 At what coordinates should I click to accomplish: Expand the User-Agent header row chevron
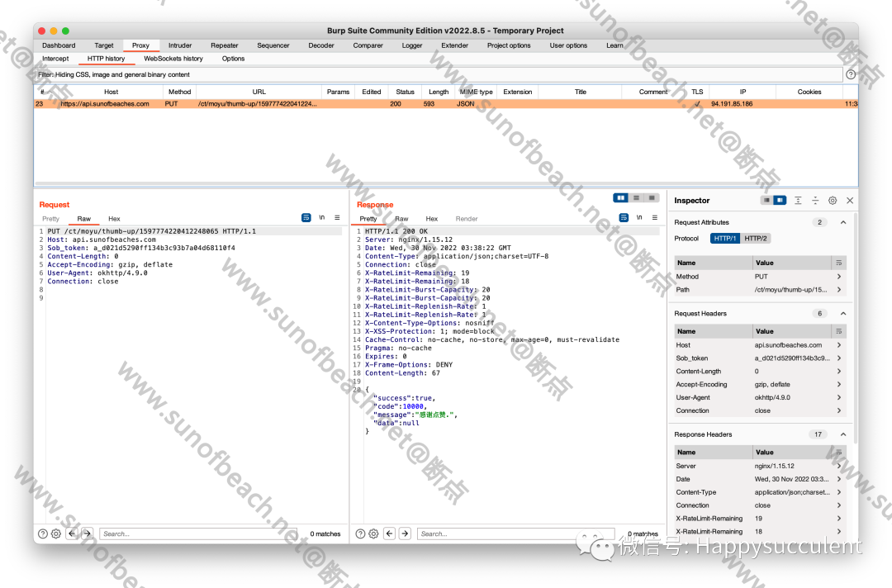[x=839, y=397]
